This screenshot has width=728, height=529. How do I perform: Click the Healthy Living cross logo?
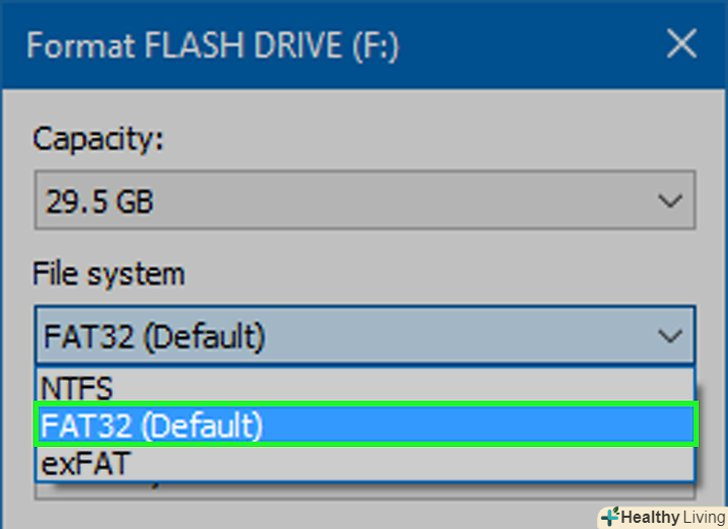point(610,517)
